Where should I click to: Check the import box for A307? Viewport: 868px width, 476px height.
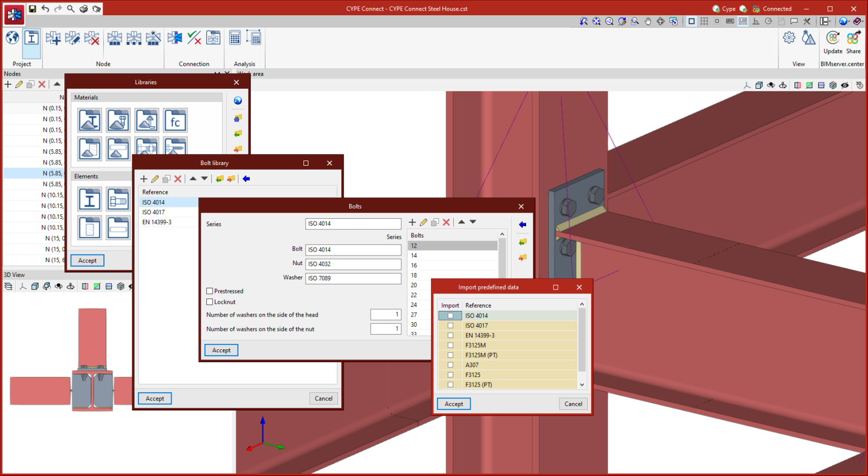pos(450,365)
